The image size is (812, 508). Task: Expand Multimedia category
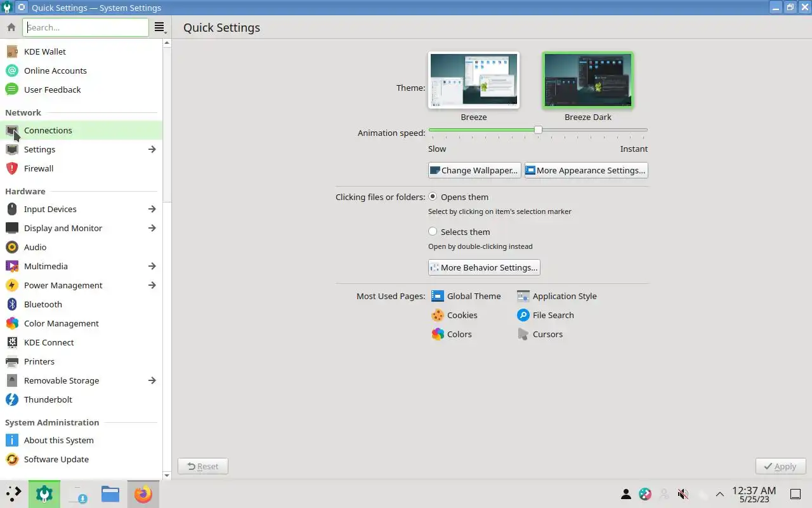[x=152, y=266]
